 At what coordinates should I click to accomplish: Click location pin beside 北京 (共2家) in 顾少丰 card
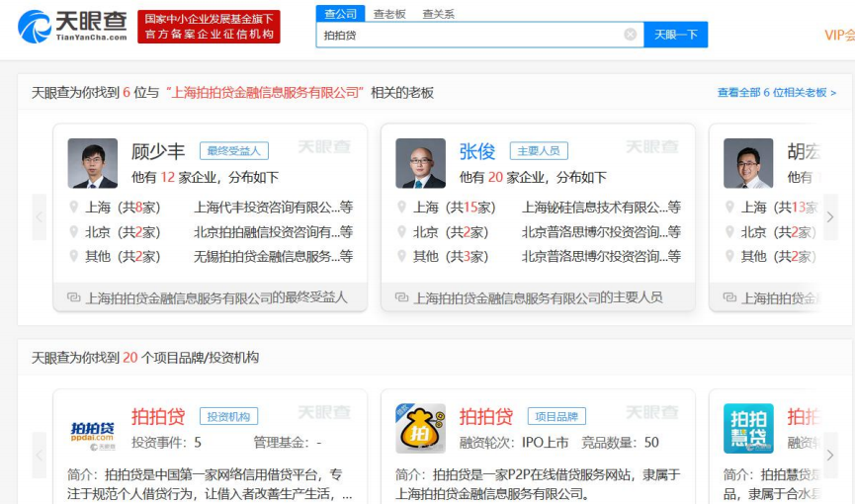point(73,232)
